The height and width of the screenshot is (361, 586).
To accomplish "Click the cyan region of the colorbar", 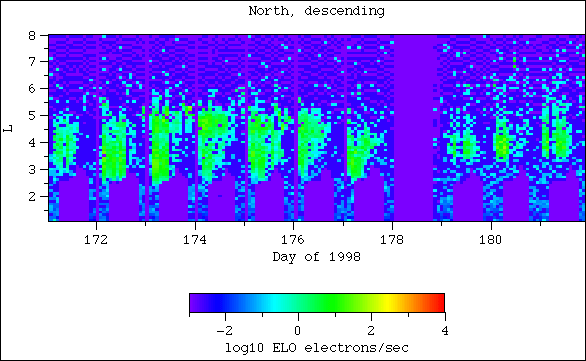I will tap(276, 303).
